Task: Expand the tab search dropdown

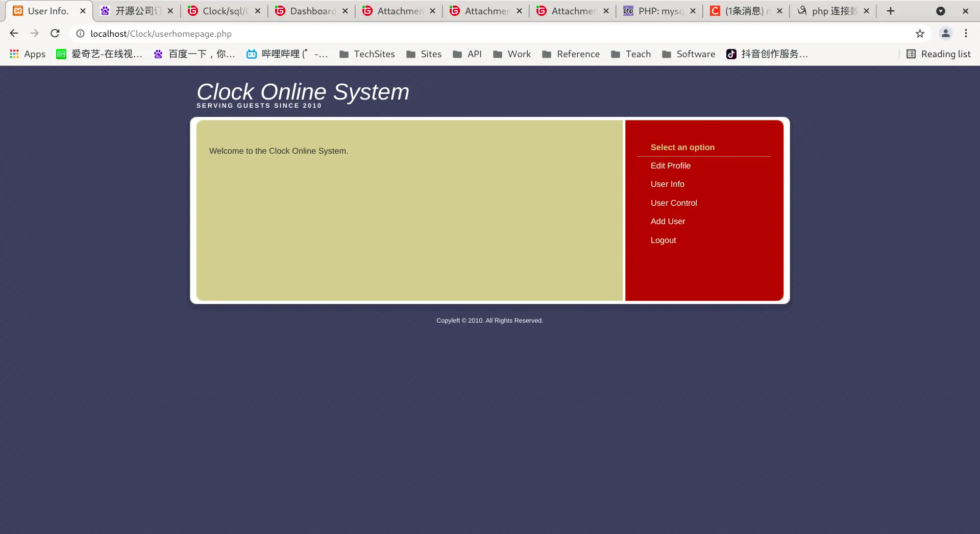Action: pos(940,11)
